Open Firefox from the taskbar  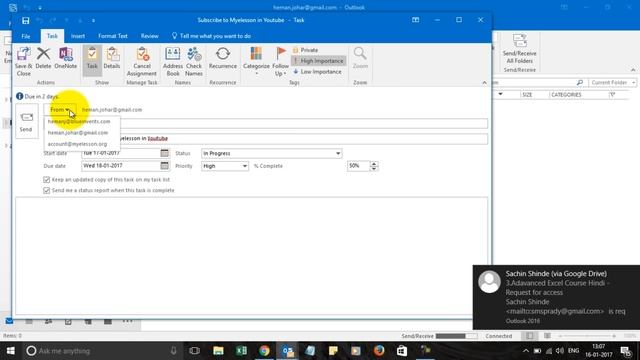[379, 351]
